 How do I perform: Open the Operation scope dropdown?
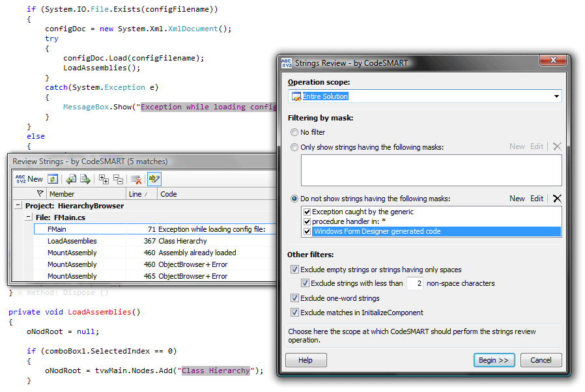[556, 96]
